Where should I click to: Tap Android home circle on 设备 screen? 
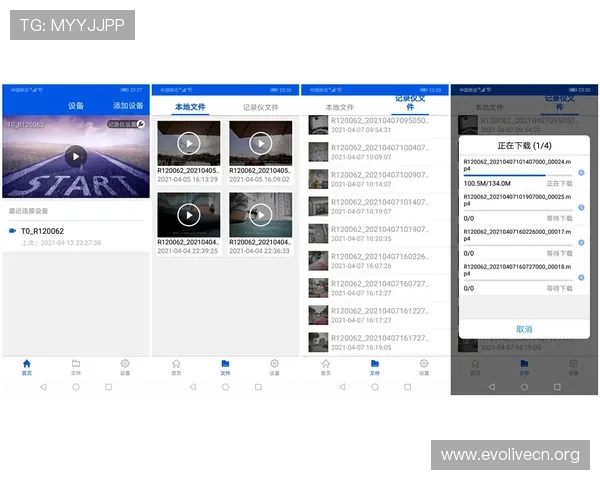coord(76,387)
